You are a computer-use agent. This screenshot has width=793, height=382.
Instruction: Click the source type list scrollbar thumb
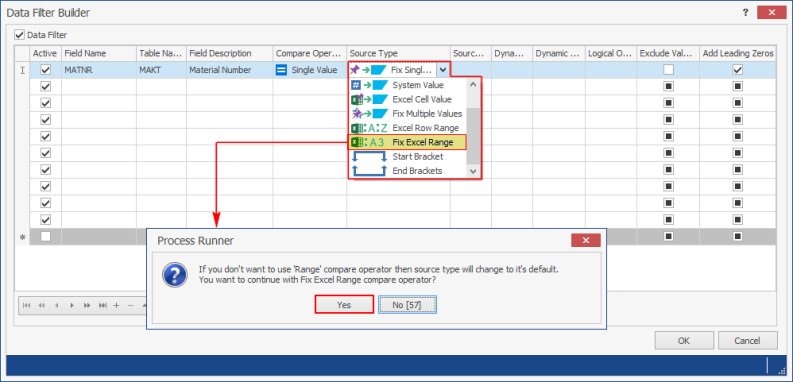coord(473,136)
